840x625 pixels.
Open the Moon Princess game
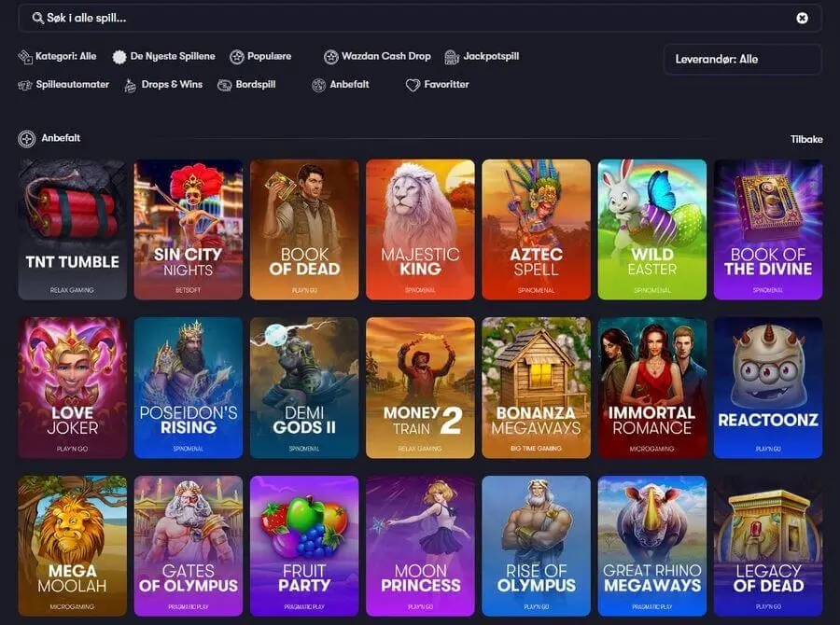[420, 546]
